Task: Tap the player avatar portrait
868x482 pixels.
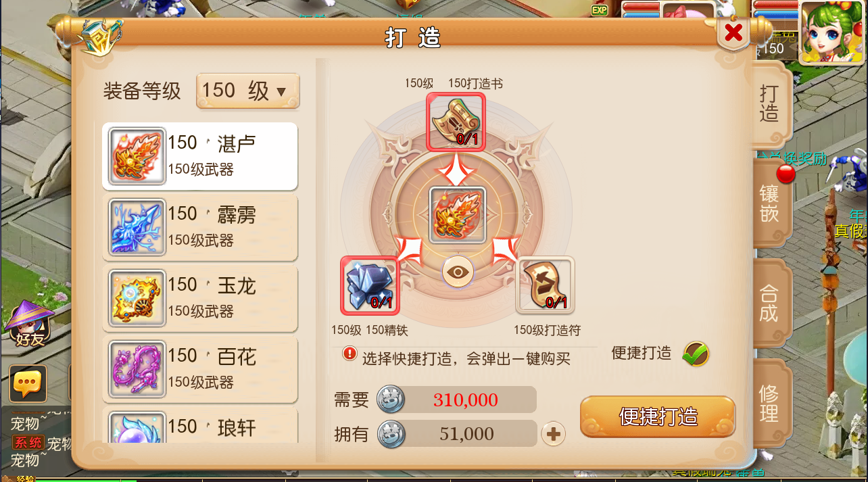Action: coord(832,31)
